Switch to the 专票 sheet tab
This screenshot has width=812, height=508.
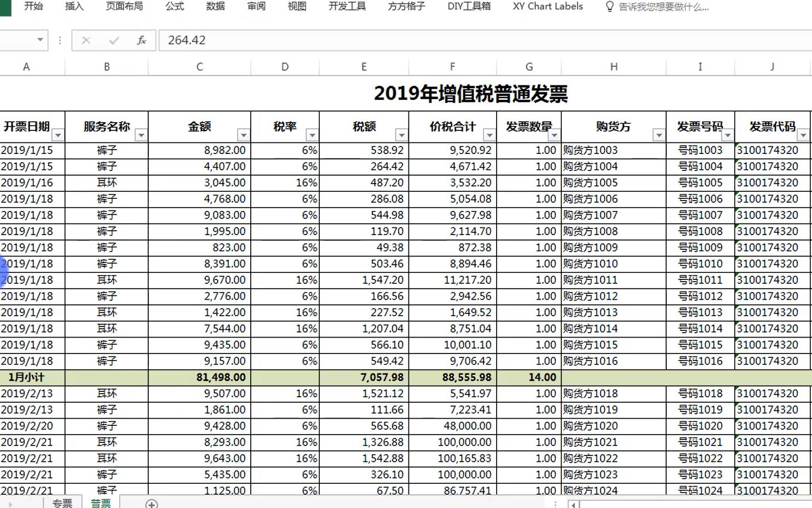(x=62, y=503)
